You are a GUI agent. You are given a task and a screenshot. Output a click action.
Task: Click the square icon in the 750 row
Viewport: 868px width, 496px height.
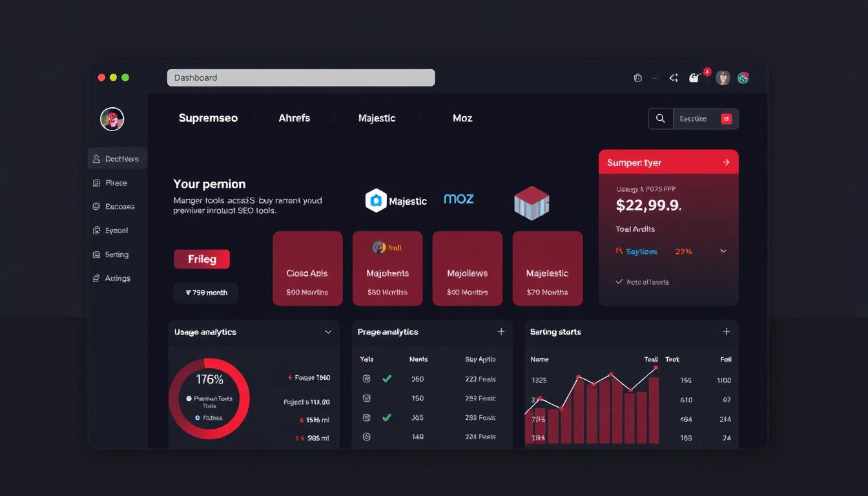click(x=367, y=398)
